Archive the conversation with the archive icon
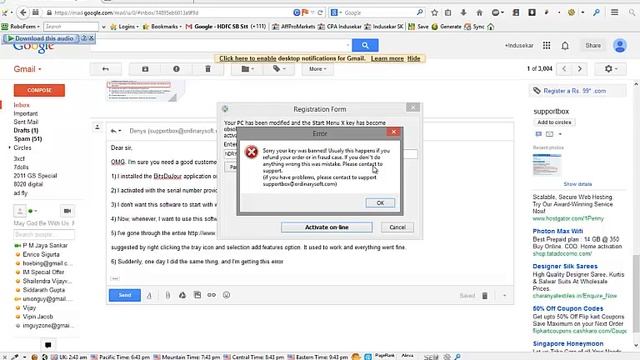This screenshot has height=360, width=640. (145, 69)
